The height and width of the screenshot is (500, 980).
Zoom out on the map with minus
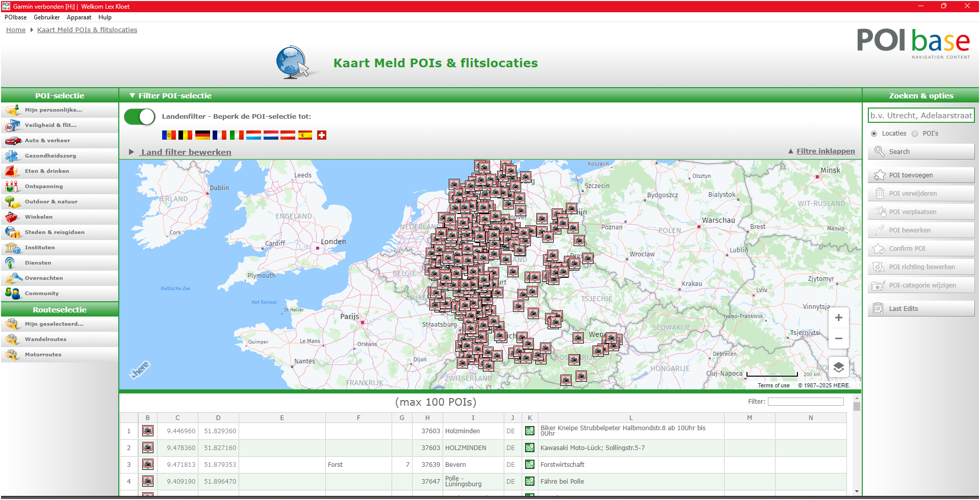(x=838, y=338)
